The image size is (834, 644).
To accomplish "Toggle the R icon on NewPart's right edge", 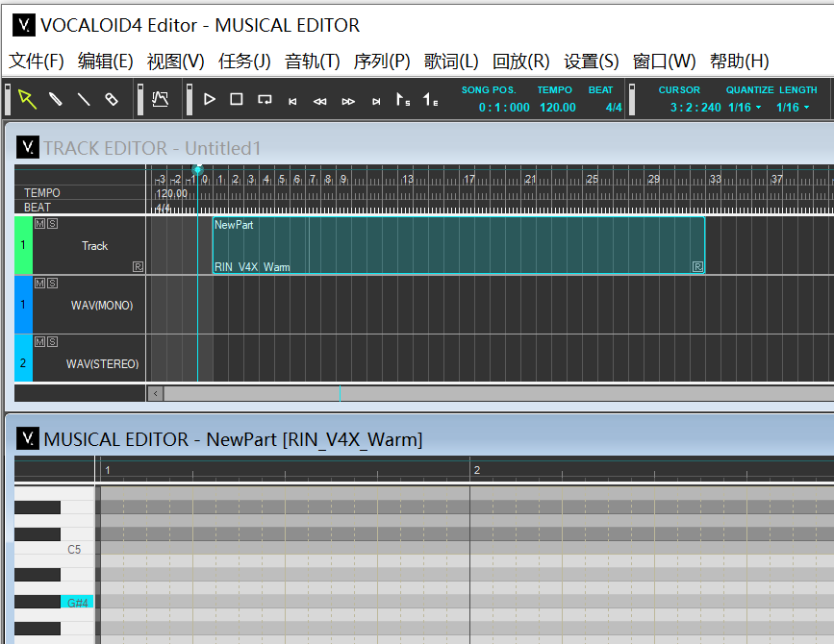I will 697,267.
